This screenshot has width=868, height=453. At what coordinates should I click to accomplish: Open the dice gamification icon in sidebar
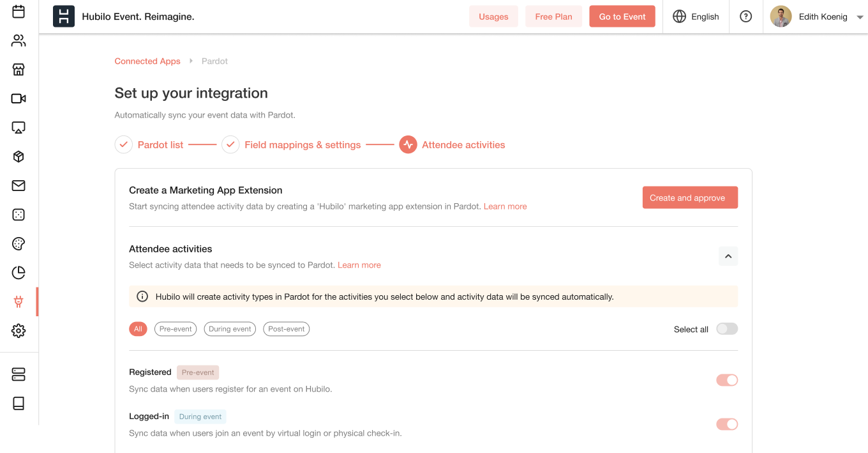coord(19,215)
